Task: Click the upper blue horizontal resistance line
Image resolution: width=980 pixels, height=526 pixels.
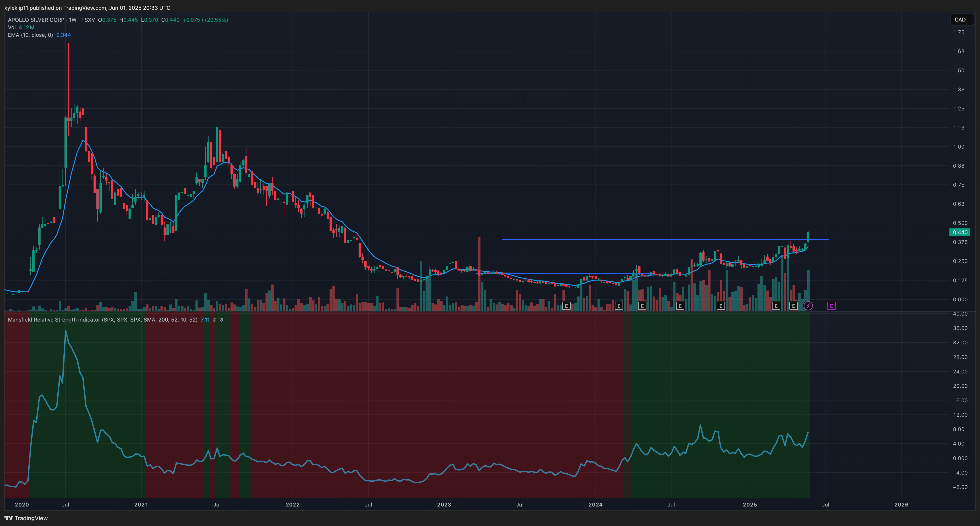Action: click(647, 239)
